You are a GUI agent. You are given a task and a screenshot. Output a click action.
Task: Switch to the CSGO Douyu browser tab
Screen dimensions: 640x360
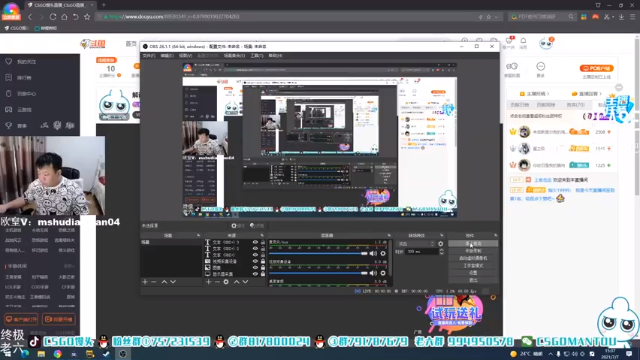coord(60,5)
